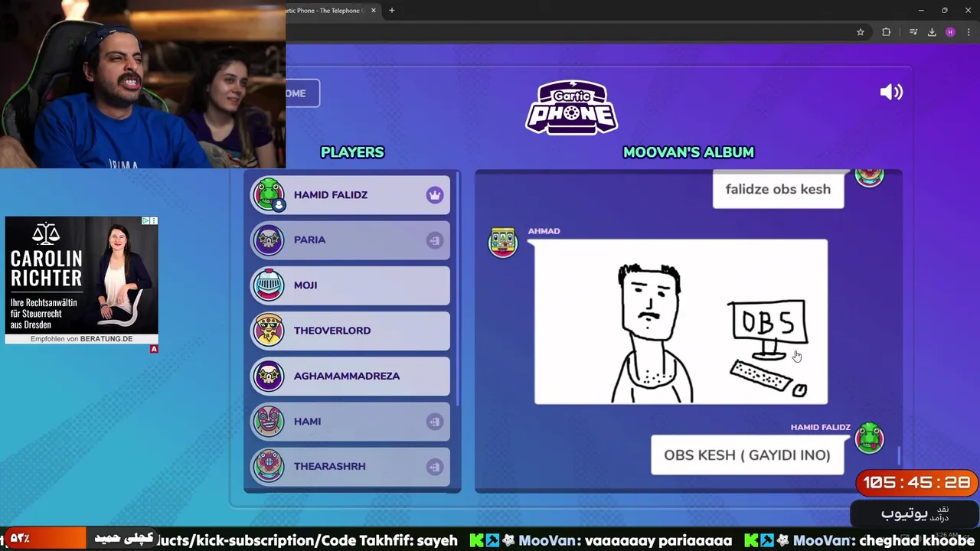The height and width of the screenshot is (551, 980).
Task: Open the Chrome three-dot menu
Action: click(969, 32)
